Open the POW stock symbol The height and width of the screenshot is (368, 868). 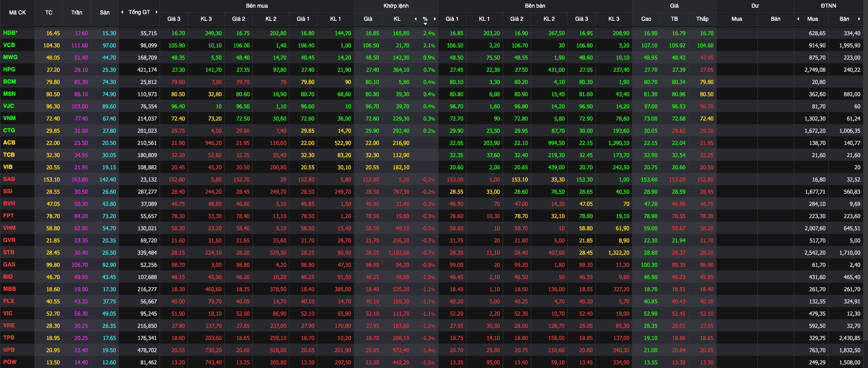pyautogui.click(x=9, y=362)
